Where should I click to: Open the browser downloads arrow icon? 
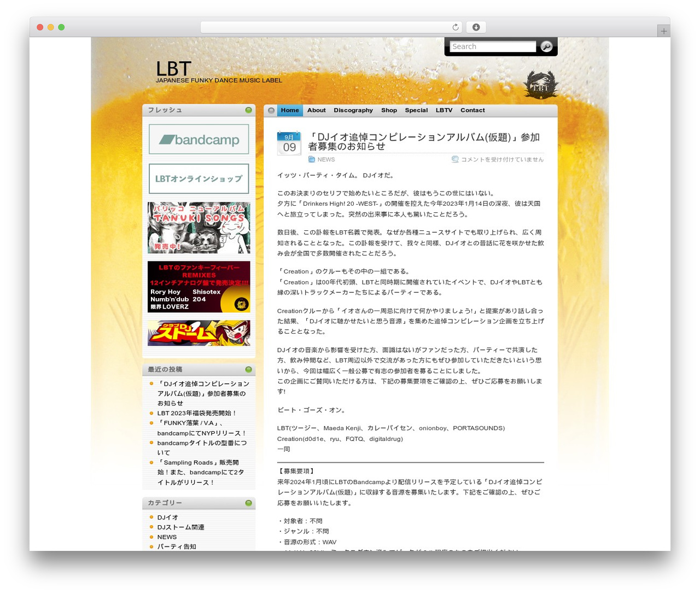(x=476, y=27)
